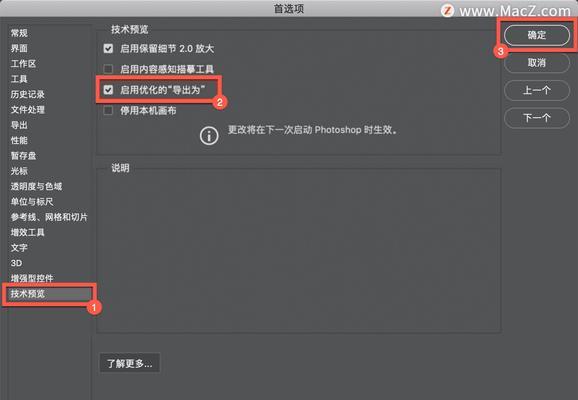Open 文件处理 preferences

(28, 109)
